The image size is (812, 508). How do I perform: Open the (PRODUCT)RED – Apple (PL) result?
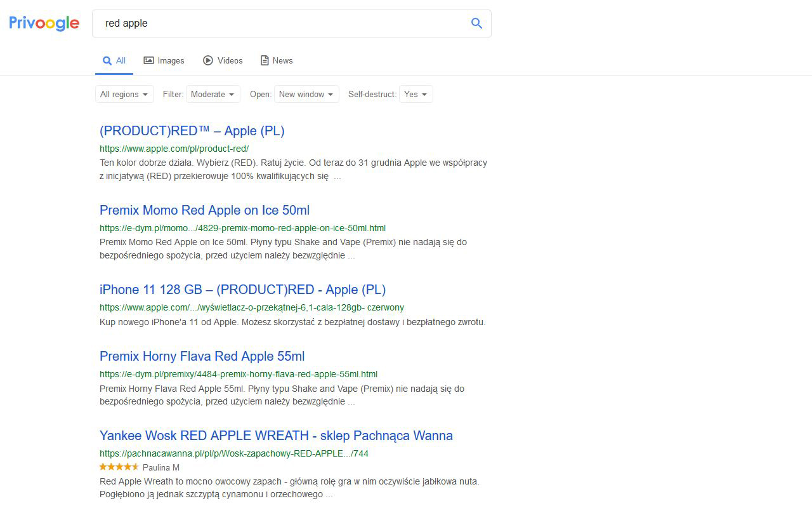192,131
